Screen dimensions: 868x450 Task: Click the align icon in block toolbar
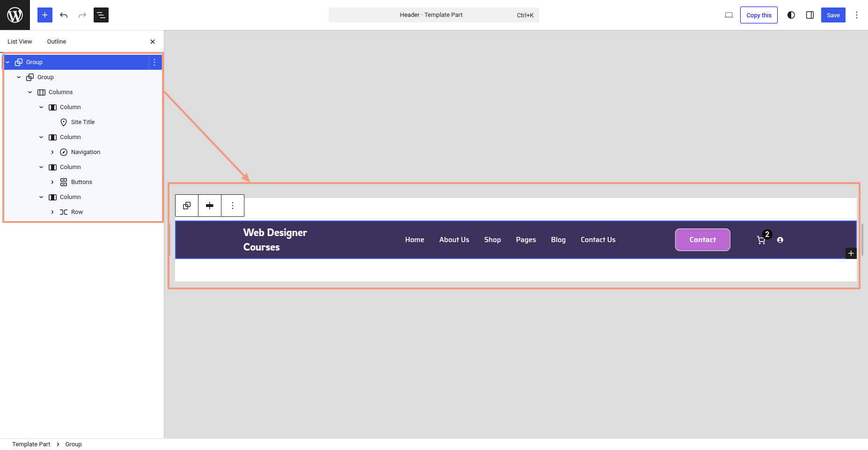[x=210, y=206]
